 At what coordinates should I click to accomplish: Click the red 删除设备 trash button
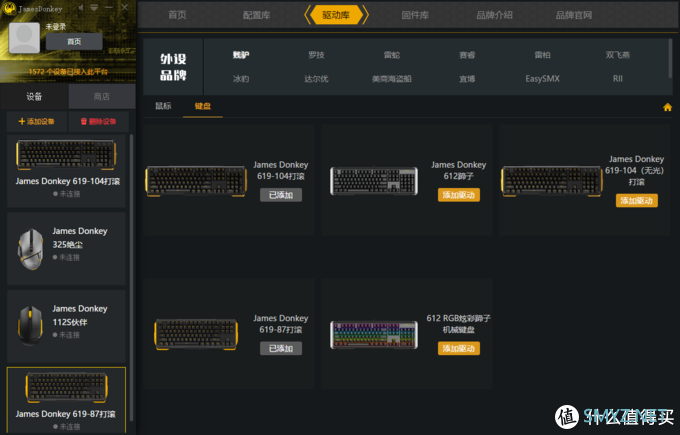tap(98, 121)
